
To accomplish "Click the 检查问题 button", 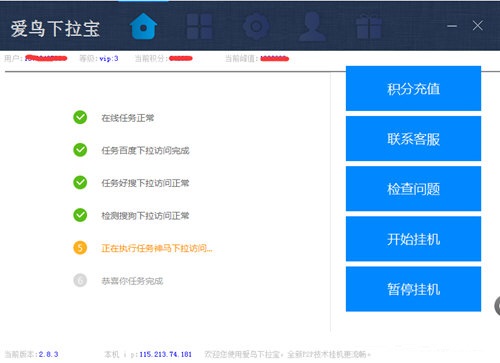I will pyautogui.click(x=413, y=189).
